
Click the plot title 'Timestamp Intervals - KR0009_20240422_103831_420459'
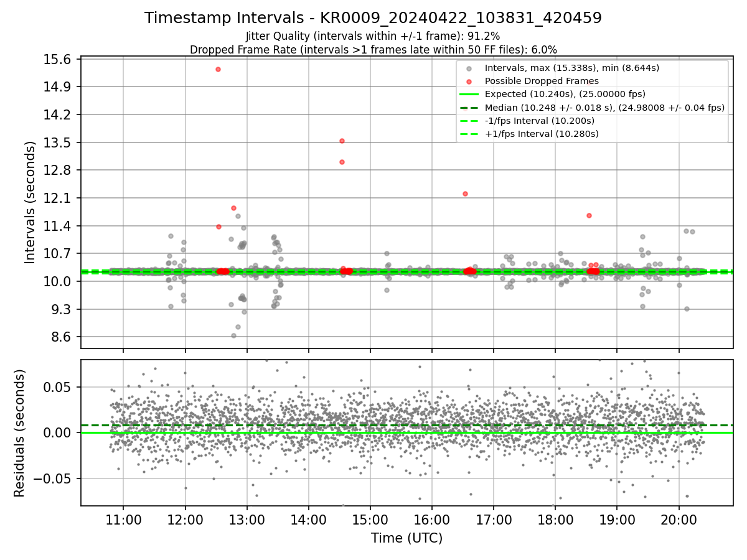pos(373,18)
